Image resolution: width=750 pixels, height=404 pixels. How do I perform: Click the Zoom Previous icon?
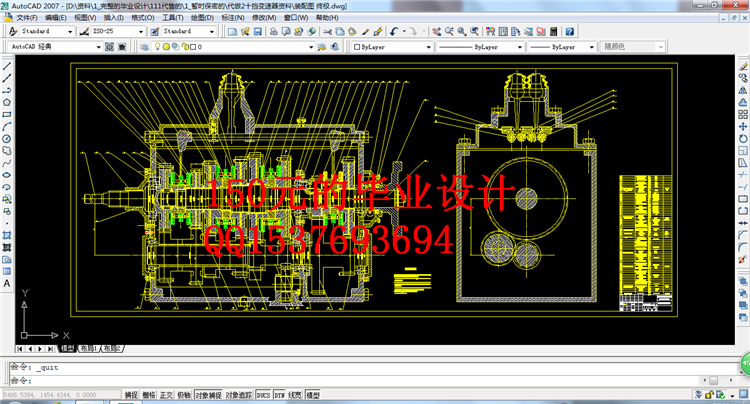tap(474, 32)
